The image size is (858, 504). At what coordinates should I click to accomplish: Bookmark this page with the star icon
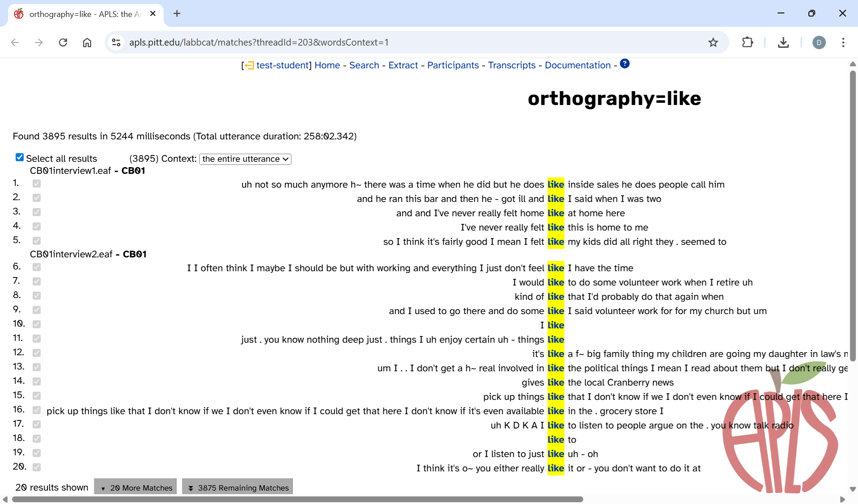(x=713, y=42)
